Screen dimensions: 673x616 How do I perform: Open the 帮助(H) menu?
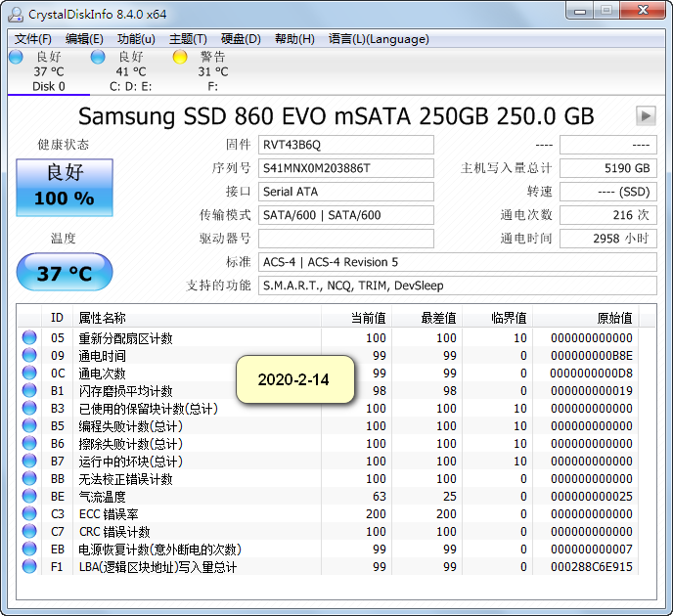(294, 39)
